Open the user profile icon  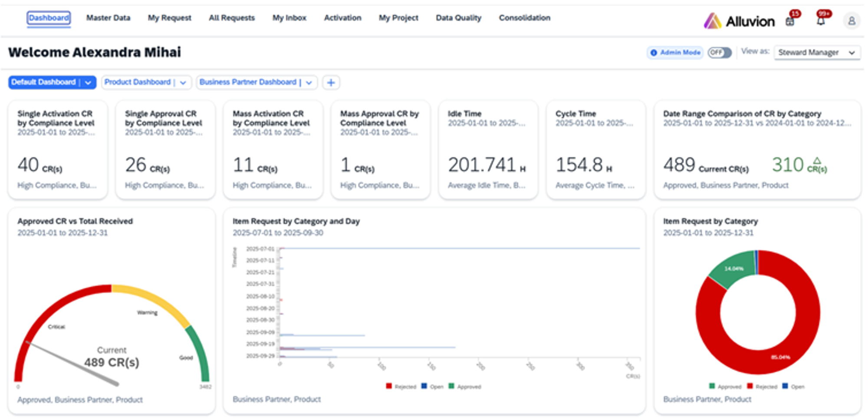pos(851,20)
